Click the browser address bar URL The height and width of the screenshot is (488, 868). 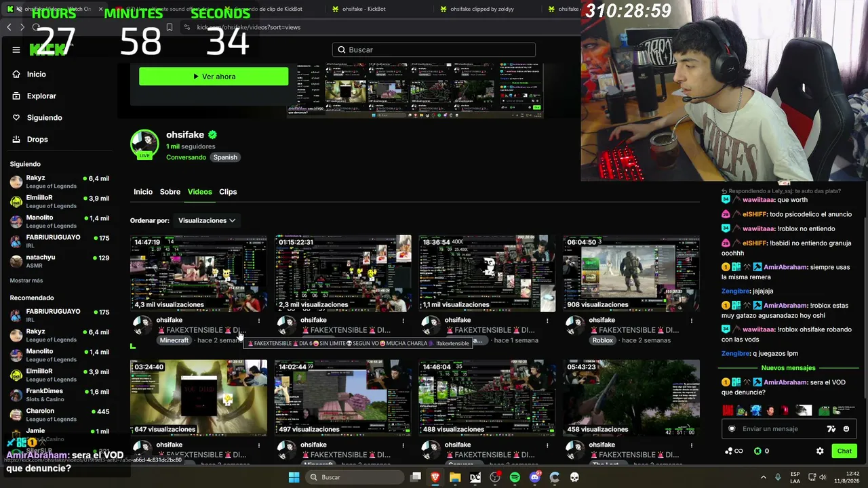click(x=248, y=27)
